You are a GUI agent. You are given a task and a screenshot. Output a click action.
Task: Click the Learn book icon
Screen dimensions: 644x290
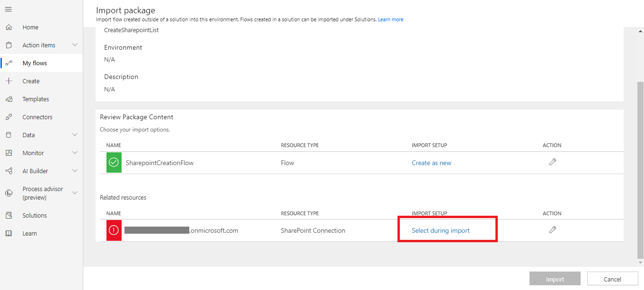coord(9,234)
